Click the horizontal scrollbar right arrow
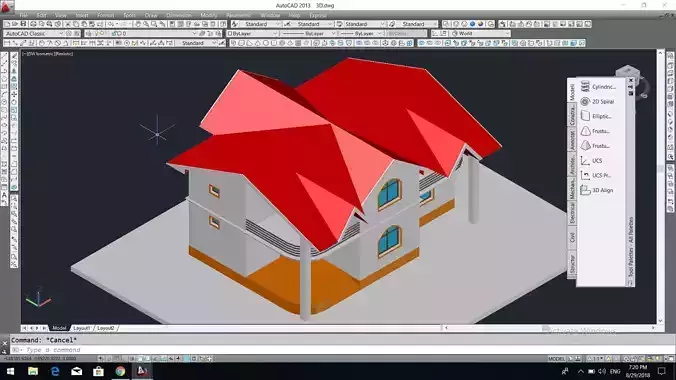 653,328
